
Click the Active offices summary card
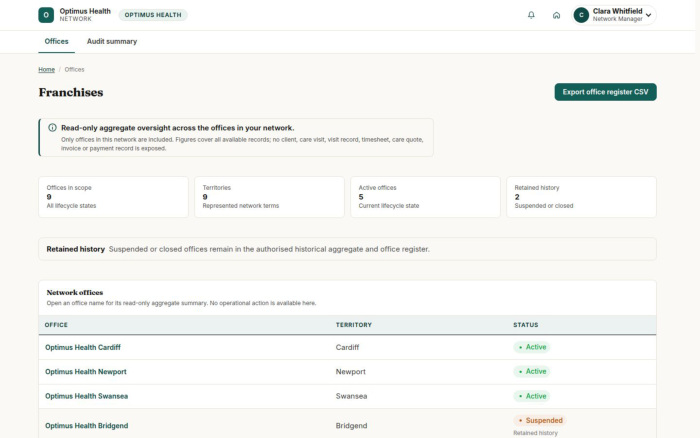pos(425,197)
